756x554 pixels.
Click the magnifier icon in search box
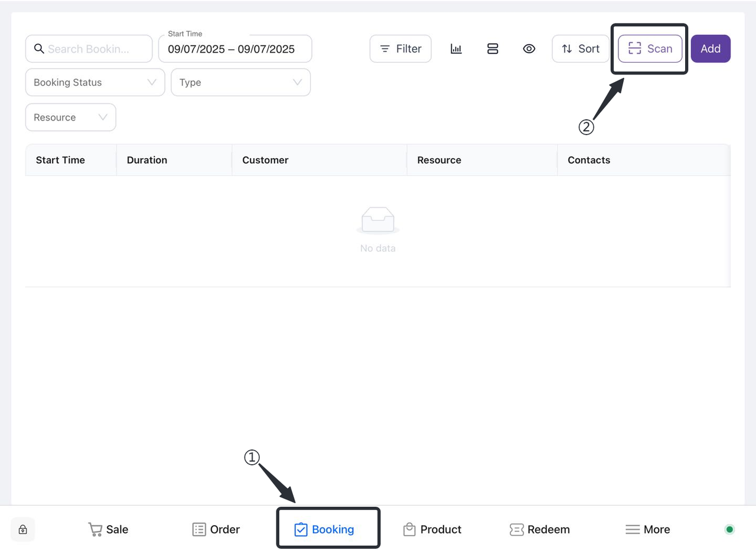click(x=39, y=49)
